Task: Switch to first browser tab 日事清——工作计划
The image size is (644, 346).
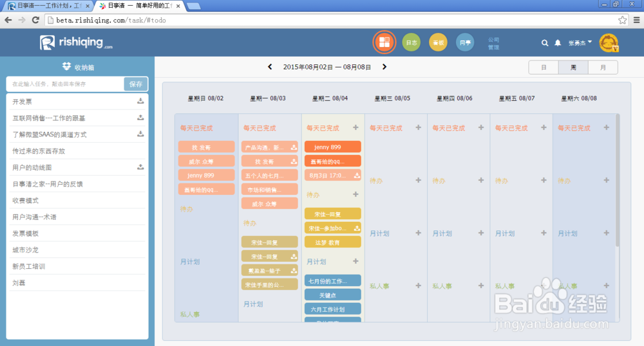Action: coord(48,6)
